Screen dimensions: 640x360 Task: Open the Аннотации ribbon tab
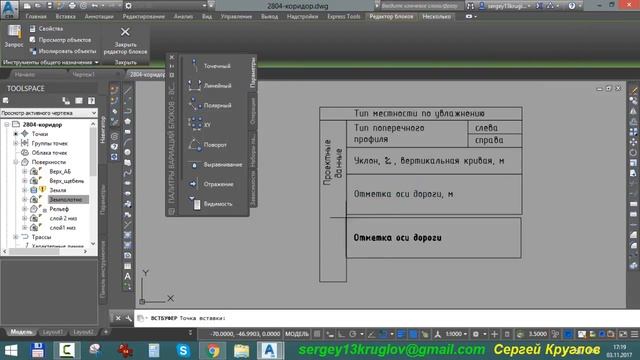pyautogui.click(x=99, y=16)
